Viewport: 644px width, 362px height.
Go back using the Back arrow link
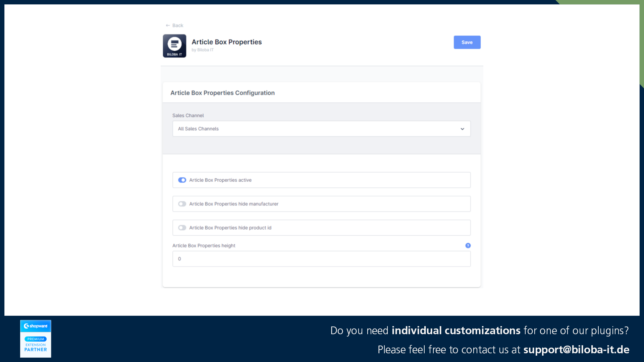click(174, 25)
